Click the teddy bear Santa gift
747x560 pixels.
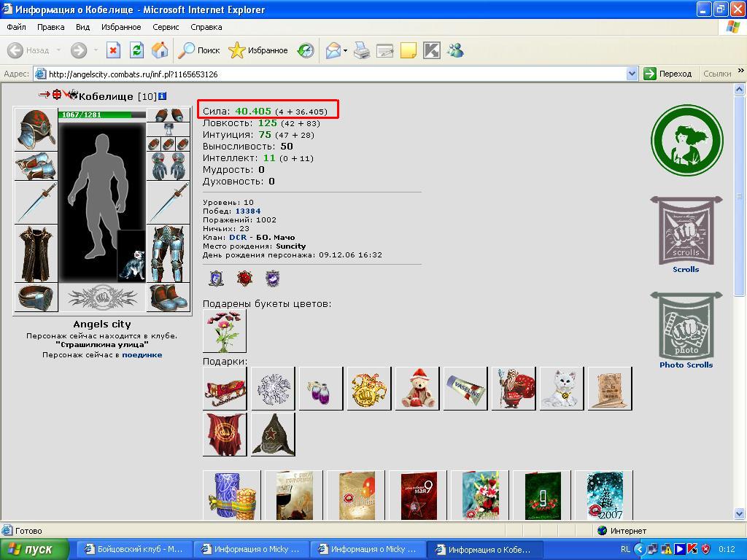click(417, 389)
